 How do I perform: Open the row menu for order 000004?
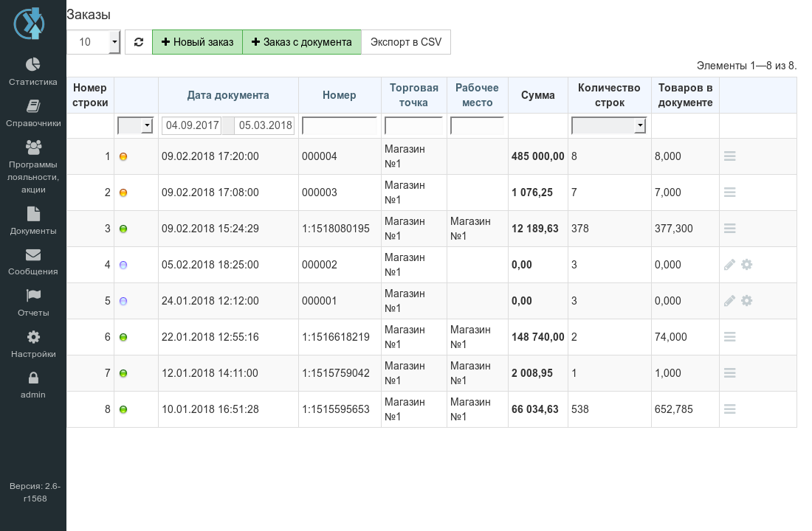(729, 156)
